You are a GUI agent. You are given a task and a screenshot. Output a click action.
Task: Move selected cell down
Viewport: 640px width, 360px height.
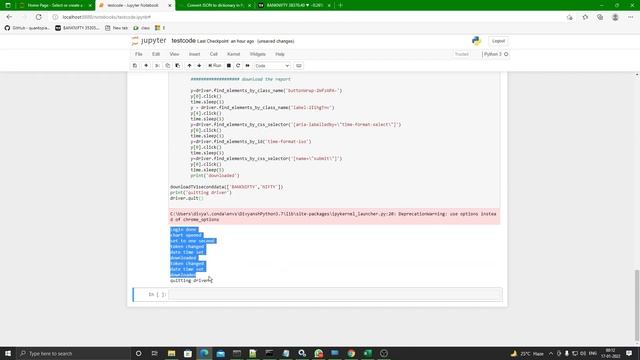[x=199, y=66]
